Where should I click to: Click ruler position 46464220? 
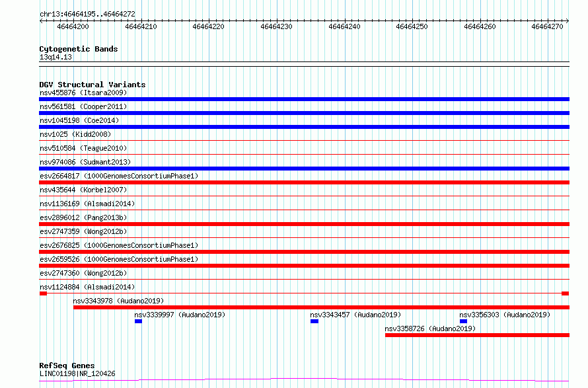pos(209,26)
